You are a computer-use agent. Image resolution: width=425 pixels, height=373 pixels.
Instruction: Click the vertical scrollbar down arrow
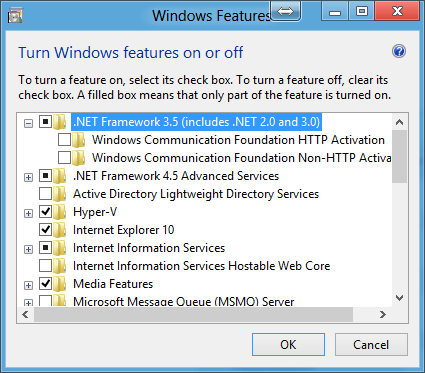click(x=399, y=298)
